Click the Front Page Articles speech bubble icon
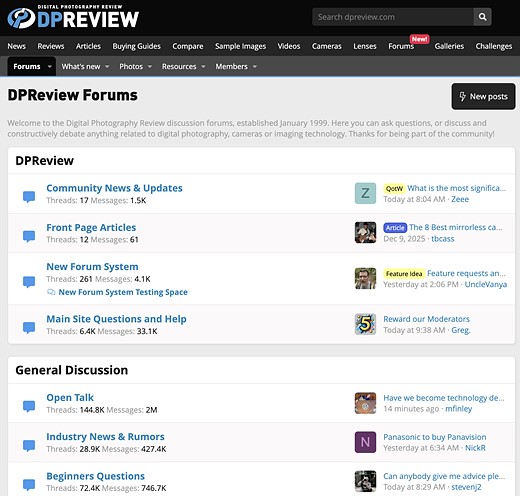 coord(29,236)
